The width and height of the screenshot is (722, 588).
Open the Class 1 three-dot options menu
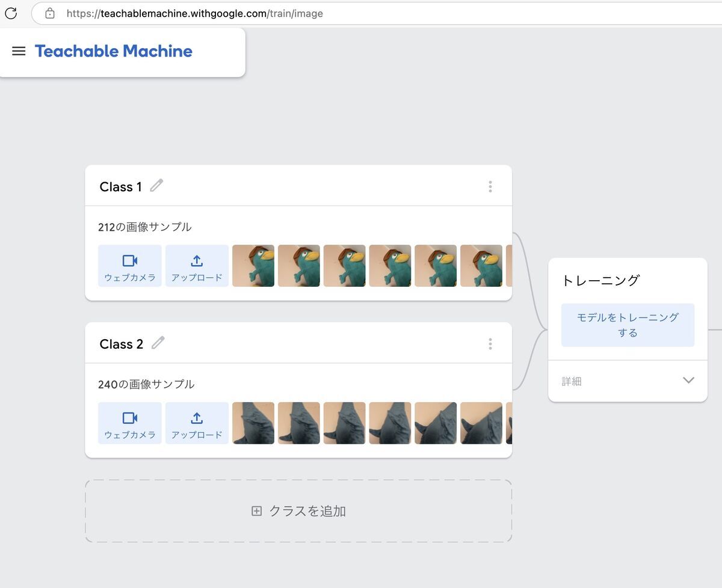(x=490, y=186)
